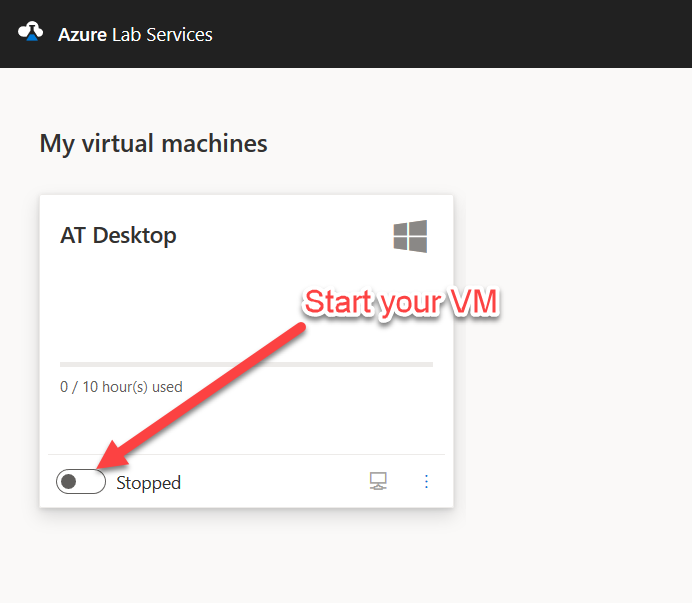Click the red Start your VM annotation
The height and width of the screenshot is (603, 692).
[x=401, y=302]
